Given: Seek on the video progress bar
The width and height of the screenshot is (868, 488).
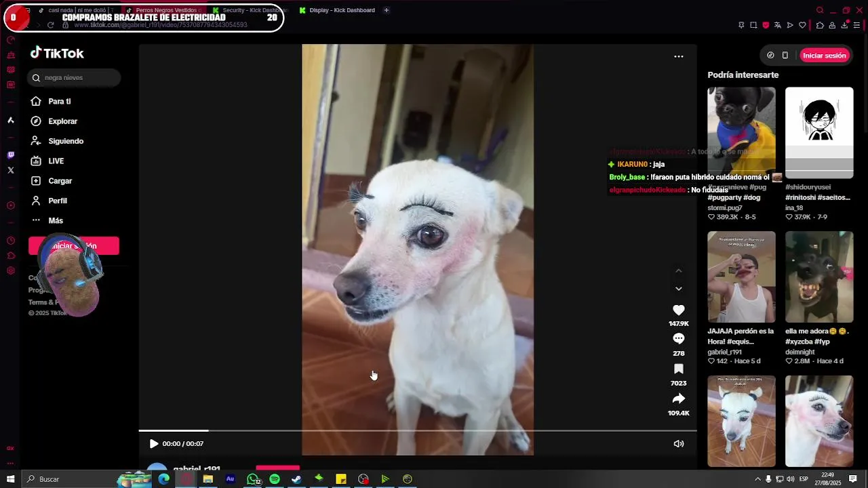Looking at the screenshot, I should point(418,430).
